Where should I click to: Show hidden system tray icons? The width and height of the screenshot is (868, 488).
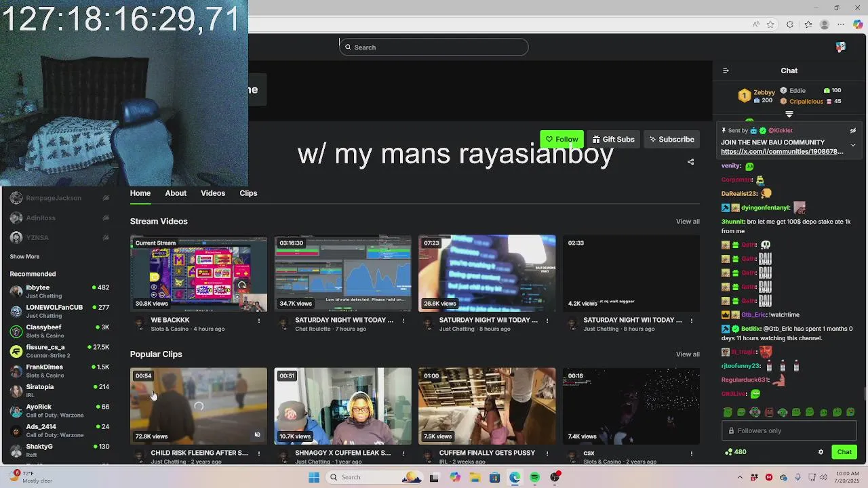click(x=740, y=477)
